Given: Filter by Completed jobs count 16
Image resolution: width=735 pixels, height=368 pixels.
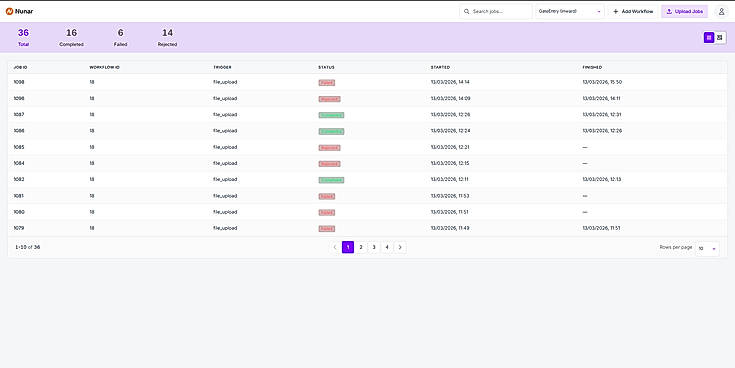Looking at the screenshot, I should (x=71, y=38).
